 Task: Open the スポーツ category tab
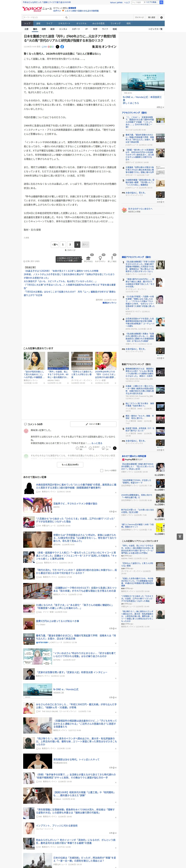pyautogui.click(x=76, y=29)
